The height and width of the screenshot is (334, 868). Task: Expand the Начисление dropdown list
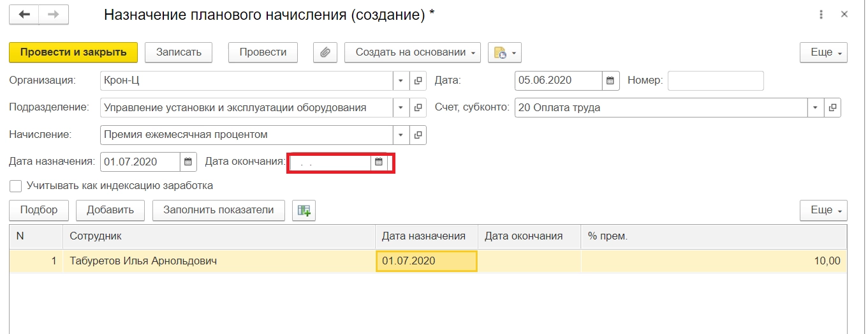(x=401, y=135)
